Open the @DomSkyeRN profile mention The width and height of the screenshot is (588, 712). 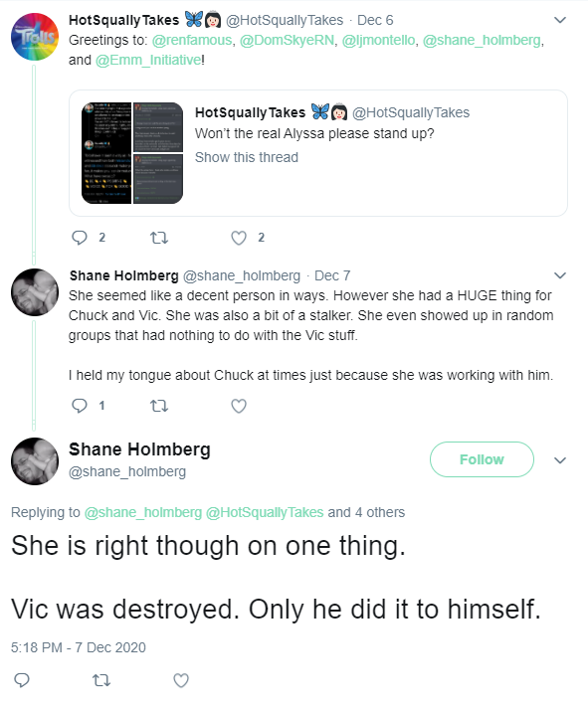(287, 40)
